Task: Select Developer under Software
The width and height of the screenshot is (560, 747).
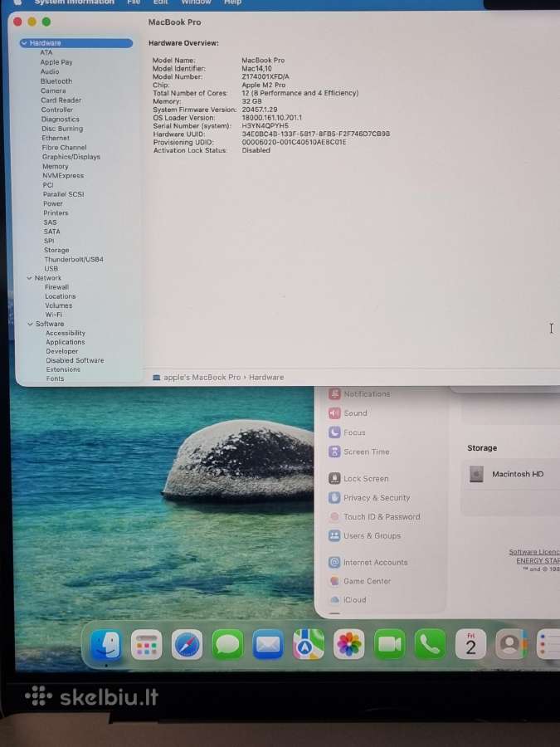Action: pos(62,351)
